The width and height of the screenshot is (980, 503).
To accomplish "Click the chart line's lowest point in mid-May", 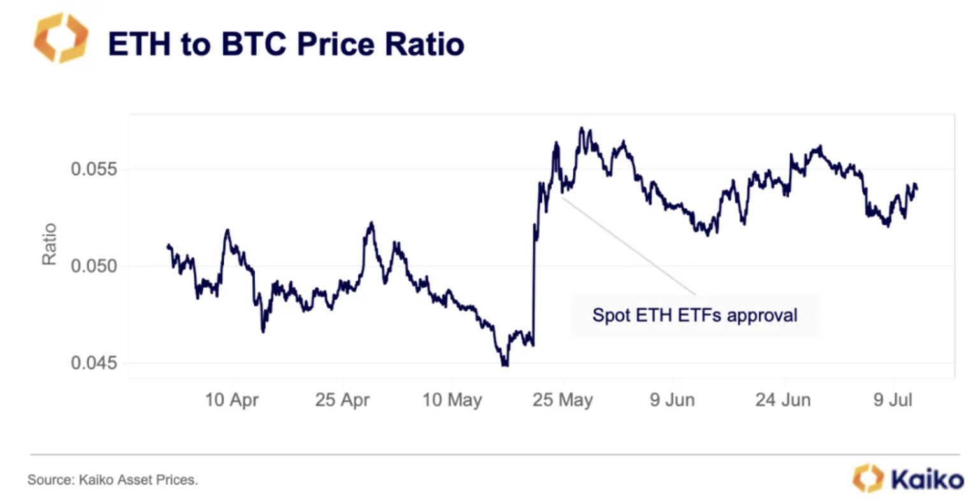I will point(505,365).
